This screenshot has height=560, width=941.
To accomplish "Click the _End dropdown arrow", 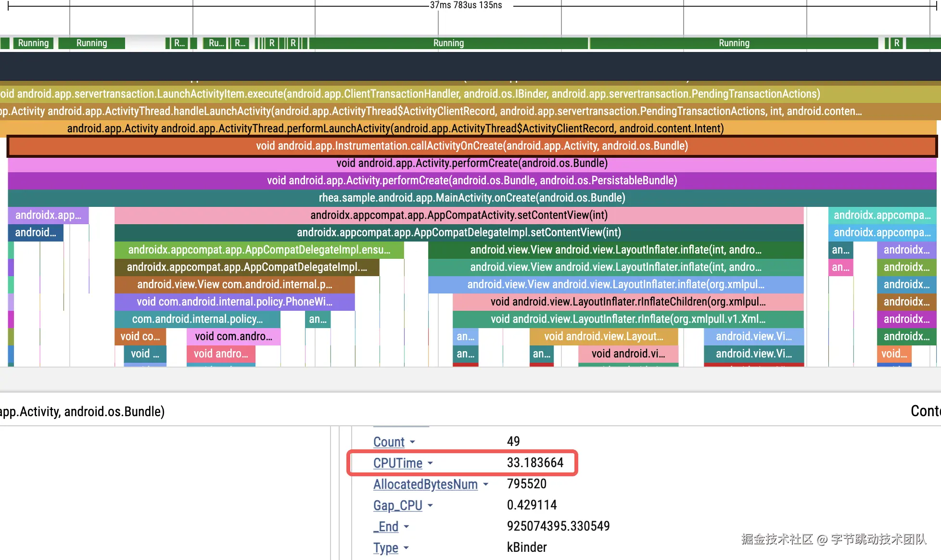I will click(x=406, y=527).
